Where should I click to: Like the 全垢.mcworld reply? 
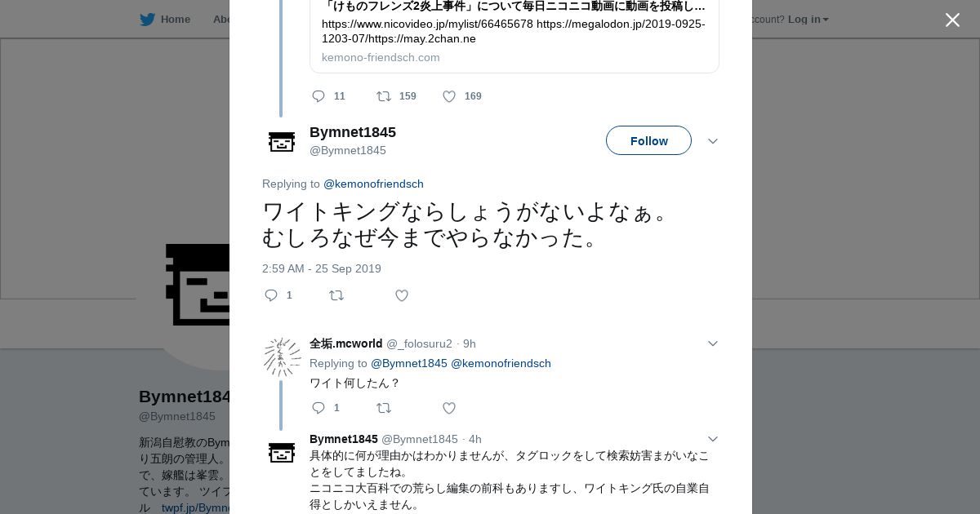[x=449, y=408]
